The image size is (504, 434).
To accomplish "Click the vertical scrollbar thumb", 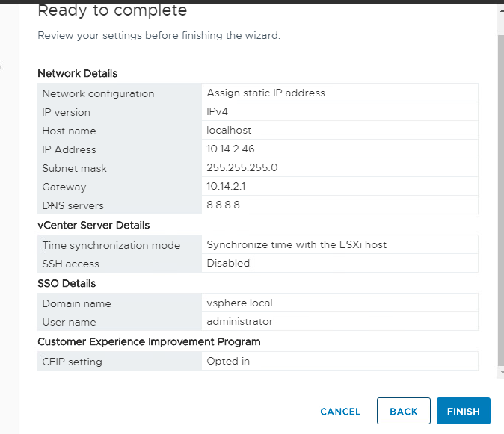I will pos(501,201).
